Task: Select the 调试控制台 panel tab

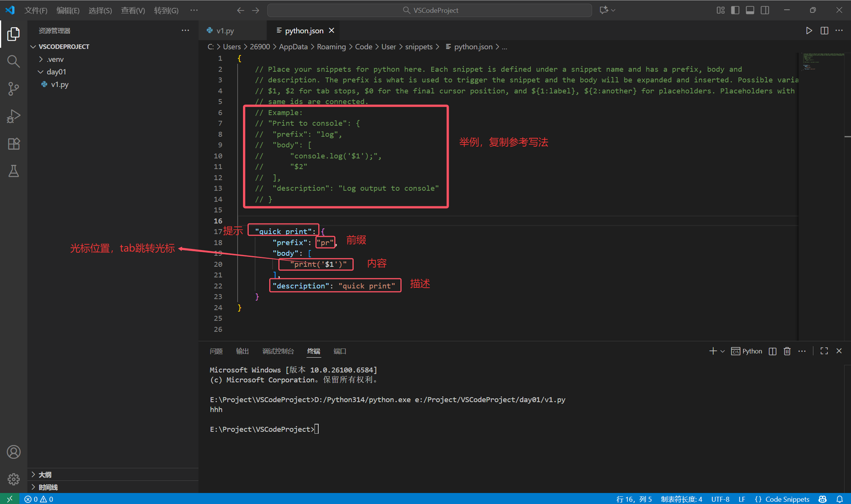Action: 278,351
